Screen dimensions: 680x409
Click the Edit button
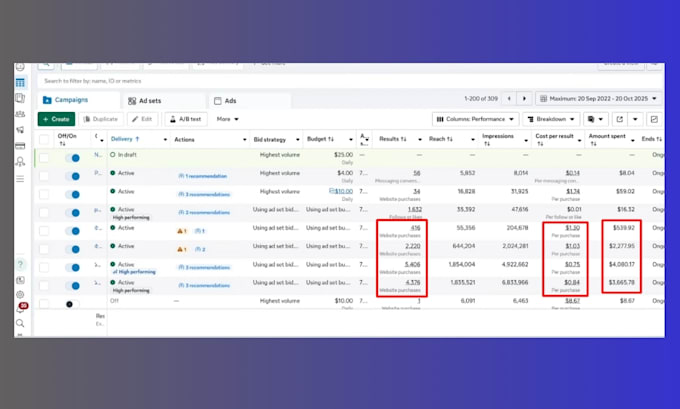[142, 119]
